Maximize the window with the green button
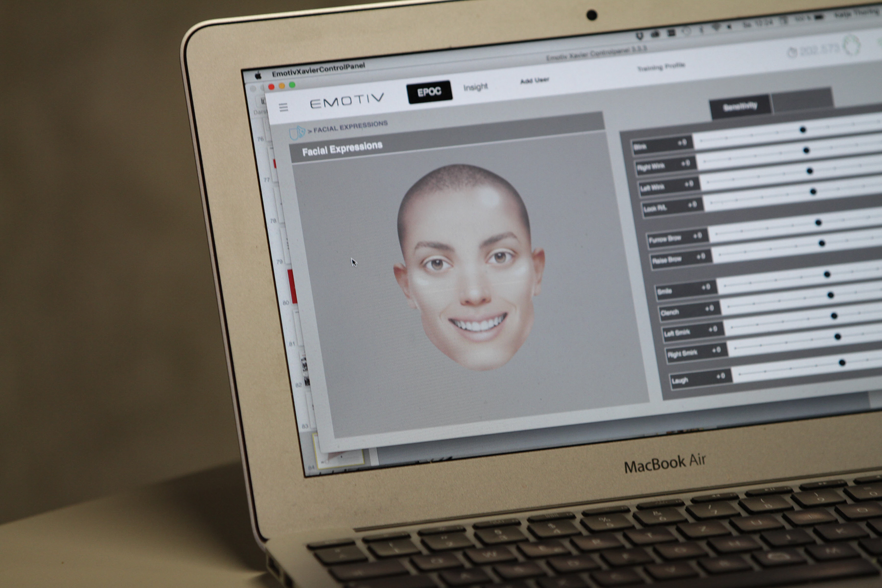The image size is (882, 588). (x=292, y=85)
